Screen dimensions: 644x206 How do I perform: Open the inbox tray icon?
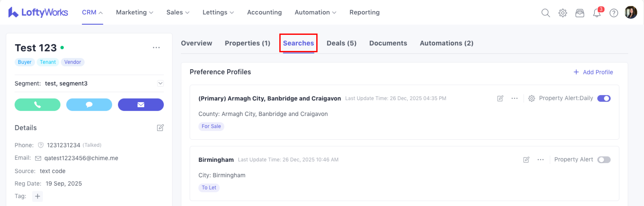579,13
